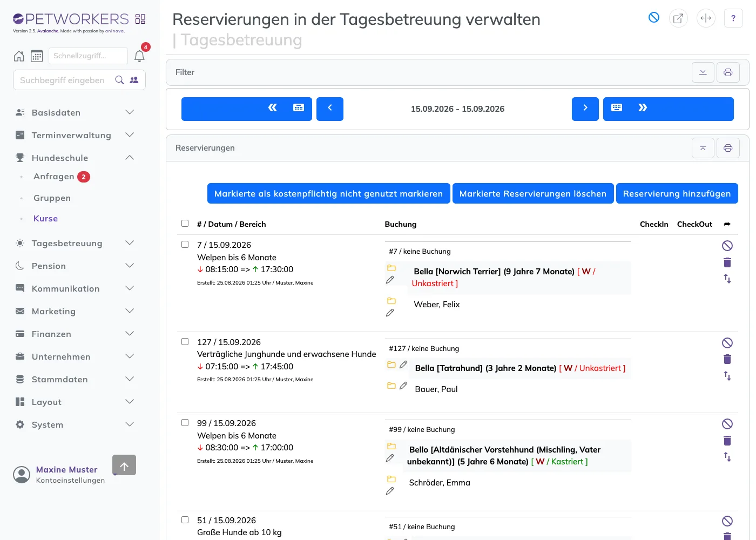
Task: Expand the System menu
Action: [x=75, y=424]
